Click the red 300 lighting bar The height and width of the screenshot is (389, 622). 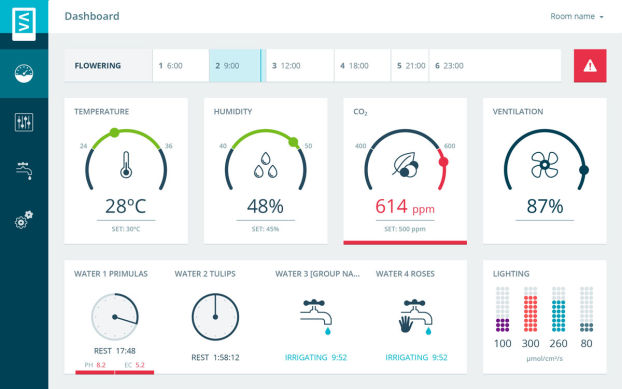coord(530,309)
